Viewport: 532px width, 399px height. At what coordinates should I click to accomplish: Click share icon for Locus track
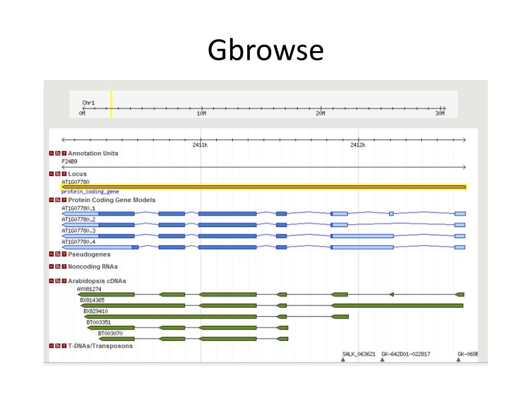[58, 174]
